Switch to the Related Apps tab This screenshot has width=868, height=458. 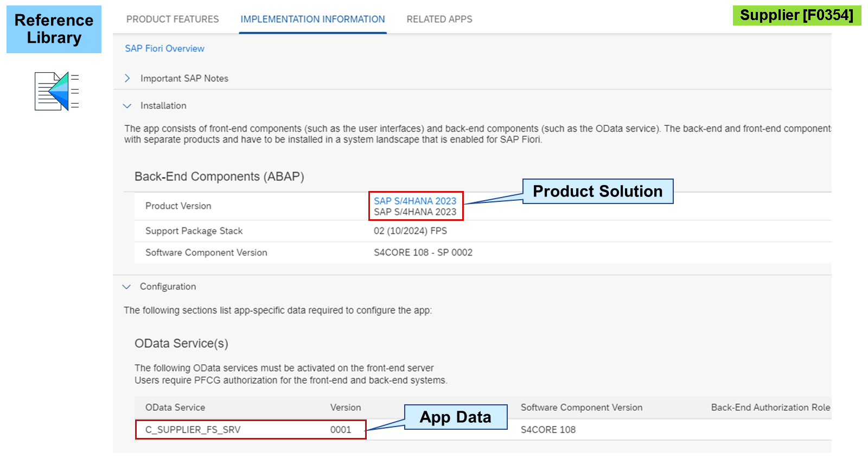(x=439, y=19)
